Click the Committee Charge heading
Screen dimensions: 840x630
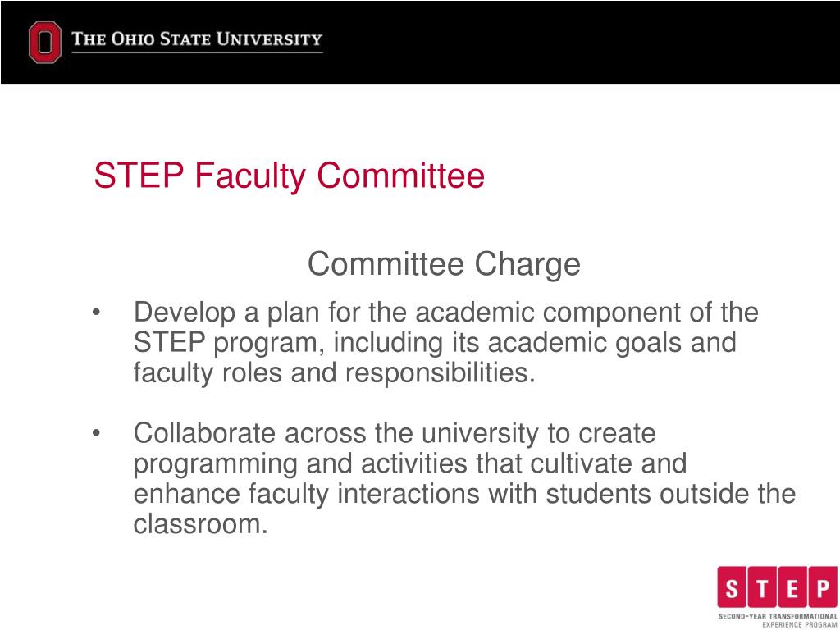[x=444, y=264]
